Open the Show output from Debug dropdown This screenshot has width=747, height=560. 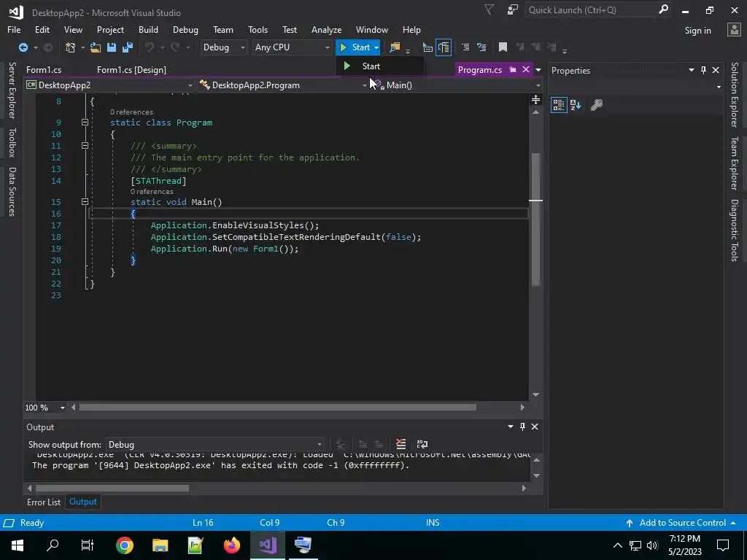pyautogui.click(x=215, y=444)
